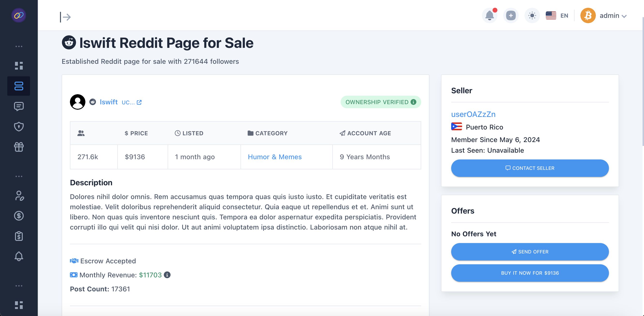Click the page vertical scrollbar
The height and width of the screenshot is (316, 644).
tap(643, 81)
